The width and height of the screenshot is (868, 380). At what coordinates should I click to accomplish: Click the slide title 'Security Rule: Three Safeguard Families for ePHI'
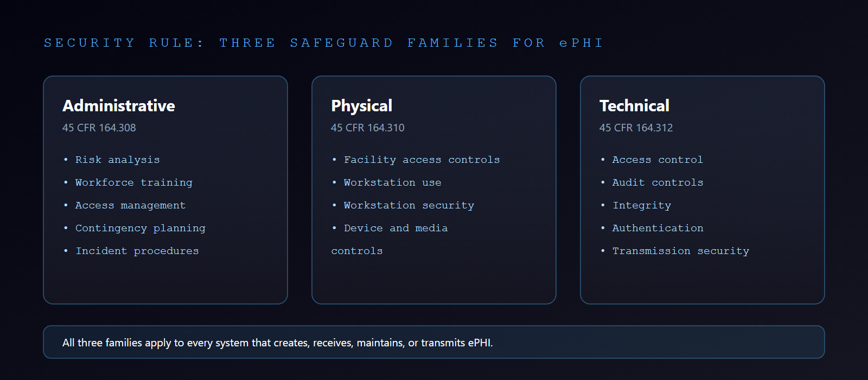click(x=323, y=43)
